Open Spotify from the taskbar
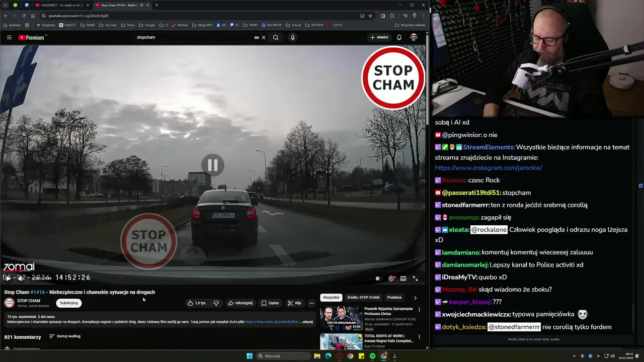644x362 pixels. pyautogui.click(x=372, y=356)
